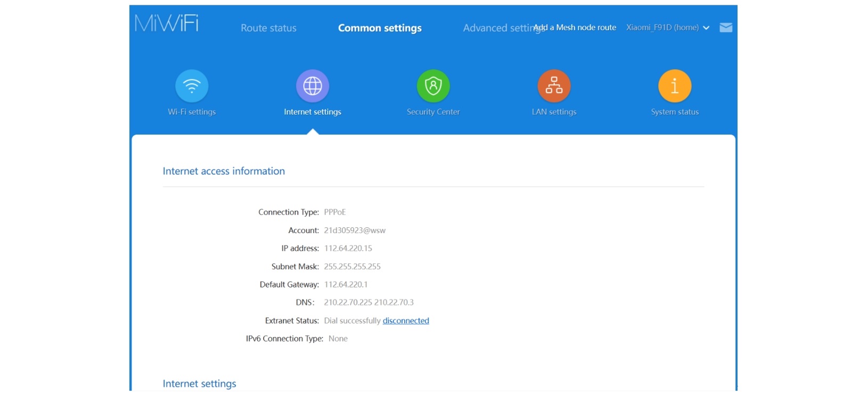The height and width of the screenshot is (396, 868).
Task: Expand the chevron arrow beside the router name
Action: pyautogui.click(x=706, y=28)
